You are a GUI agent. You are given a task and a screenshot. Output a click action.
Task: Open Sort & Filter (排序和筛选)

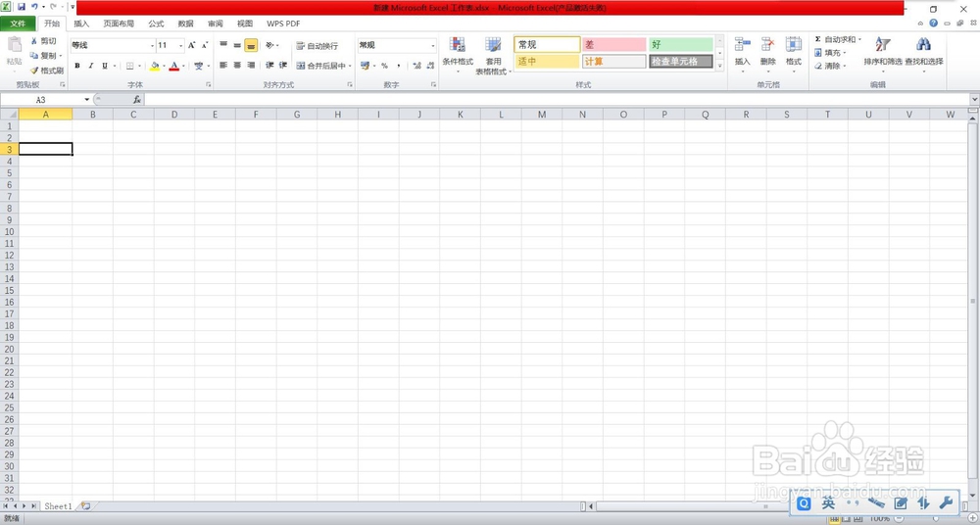tap(883, 55)
